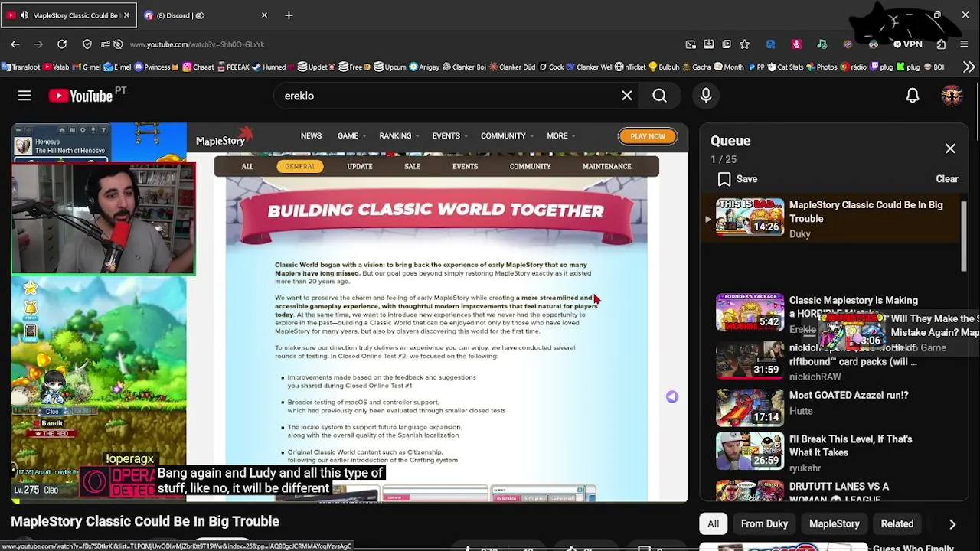Close the Discord tab
Image resolution: width=980 pixels, height=551 pixels.
pos(264,15)
